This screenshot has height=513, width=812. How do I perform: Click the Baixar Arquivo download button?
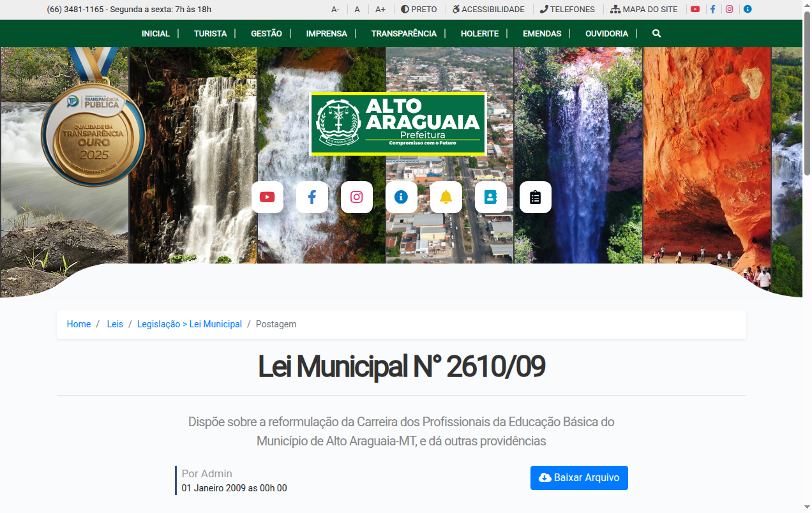pos(579,478)
